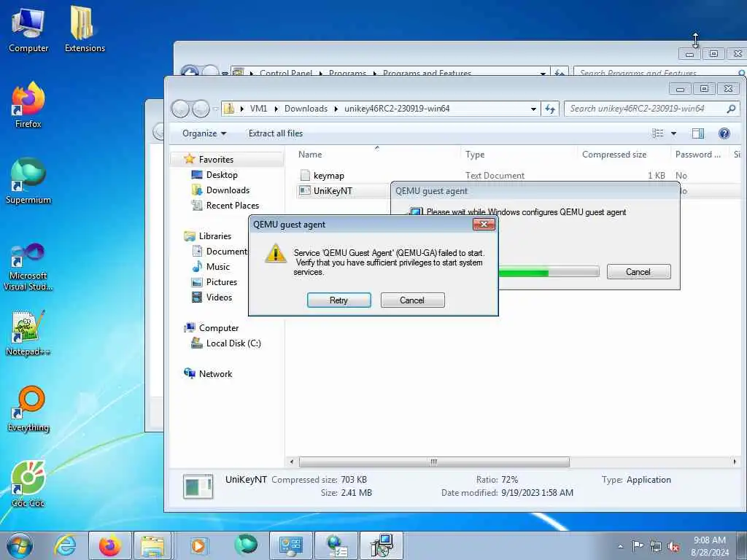Refresh the unikey folder view
The image size is (747, 560).
[550, 109]
